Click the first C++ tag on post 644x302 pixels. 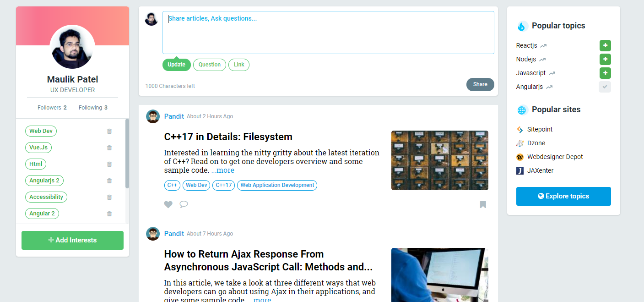[172, 185]
